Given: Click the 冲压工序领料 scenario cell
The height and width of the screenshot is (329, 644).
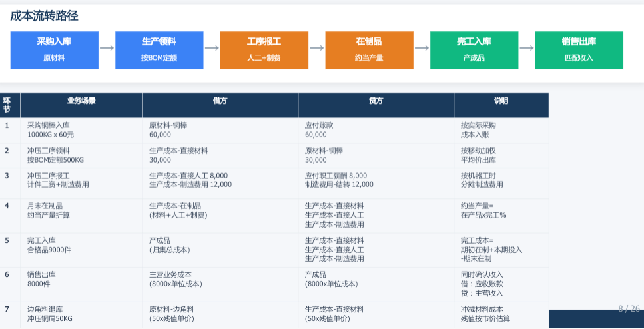Looking at the screenshot, I should (x=81, y=156).
